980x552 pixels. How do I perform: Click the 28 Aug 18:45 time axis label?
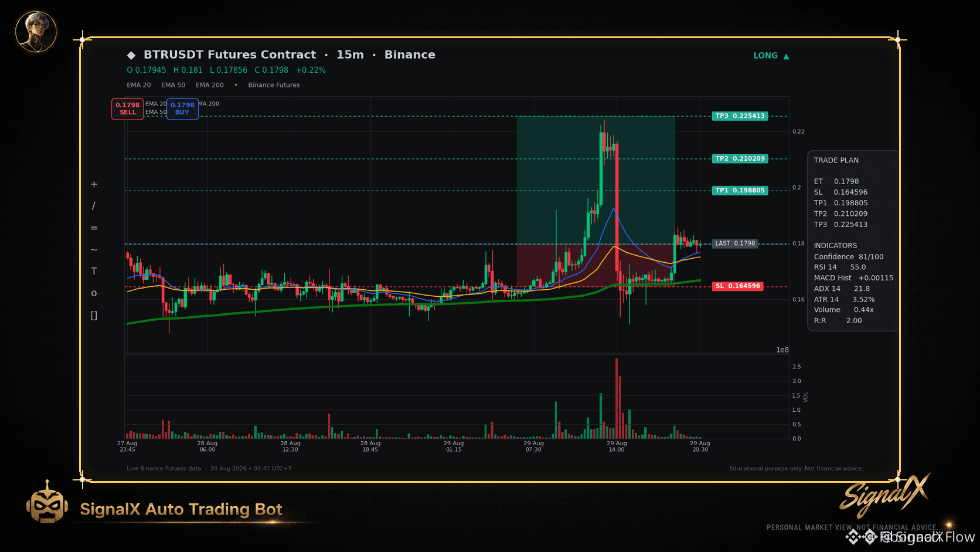[x=370, y=446]
